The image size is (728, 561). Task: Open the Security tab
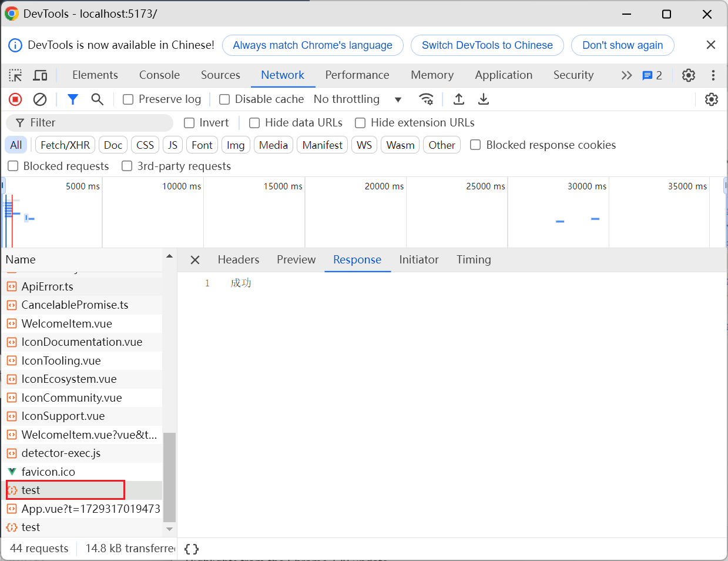coord(573,75)
